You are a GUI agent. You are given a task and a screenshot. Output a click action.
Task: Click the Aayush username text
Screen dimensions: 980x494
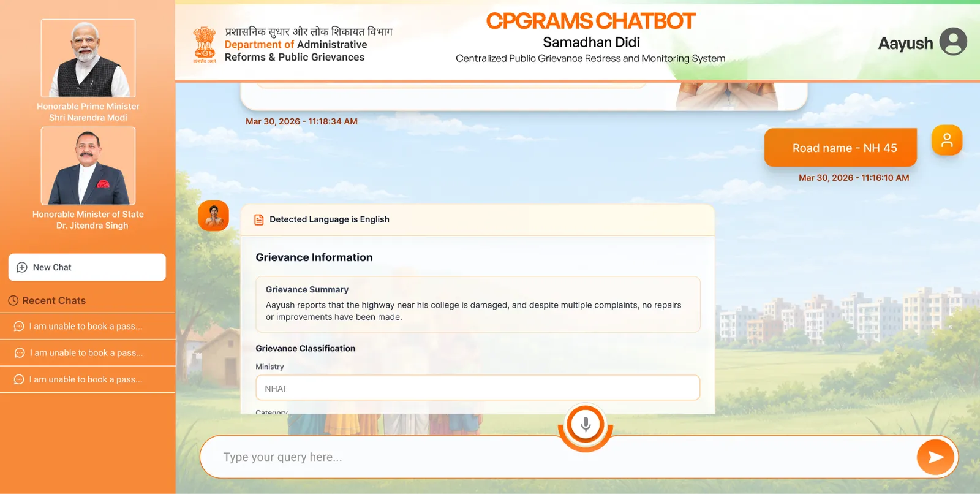(x=905, y=44)
